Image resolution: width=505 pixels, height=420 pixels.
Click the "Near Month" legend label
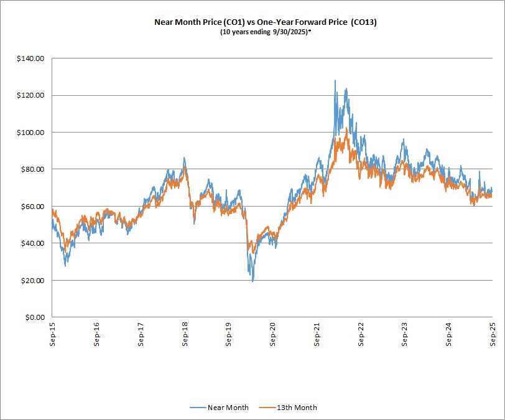point(228,408)
